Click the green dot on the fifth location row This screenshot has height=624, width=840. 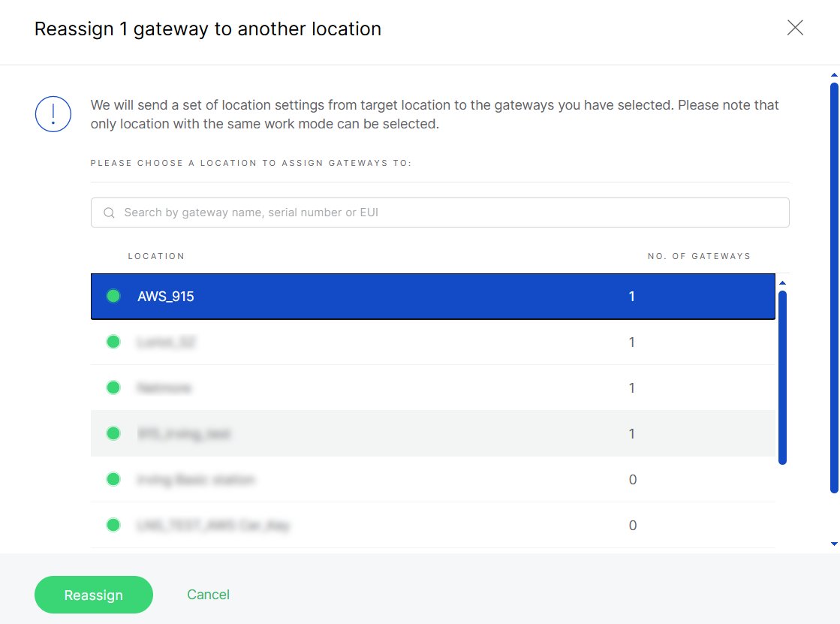[113, 479]
